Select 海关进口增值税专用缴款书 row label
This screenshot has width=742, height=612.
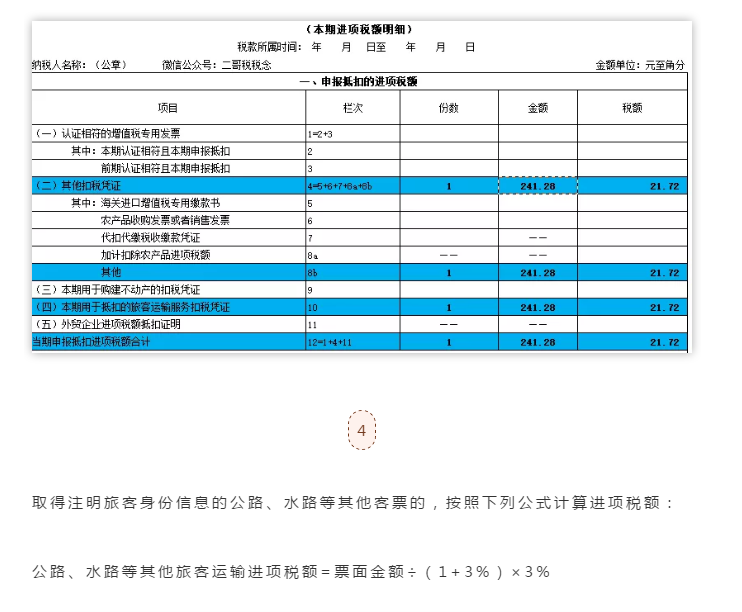tap(160, 203)
